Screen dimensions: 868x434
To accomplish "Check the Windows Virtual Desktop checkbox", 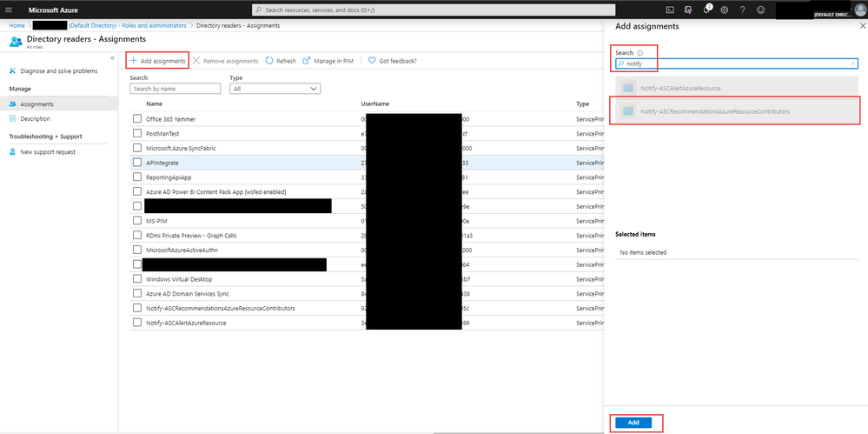I will [136, 279].
